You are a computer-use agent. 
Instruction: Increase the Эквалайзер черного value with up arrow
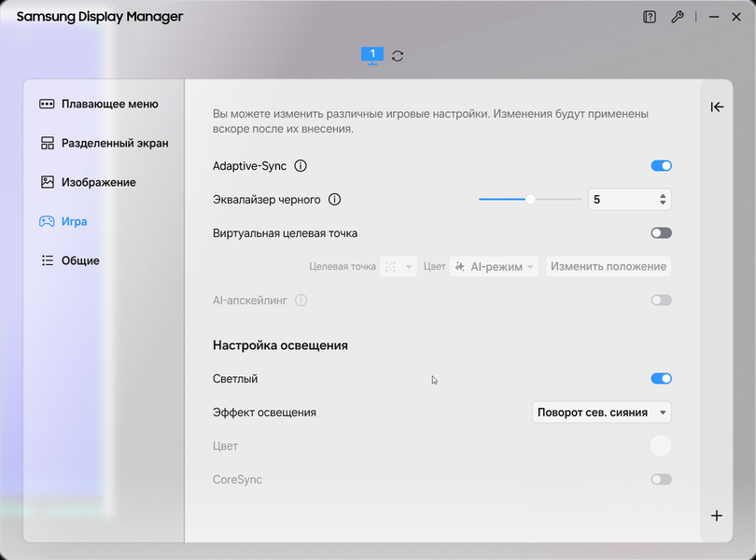pos(663,196)
